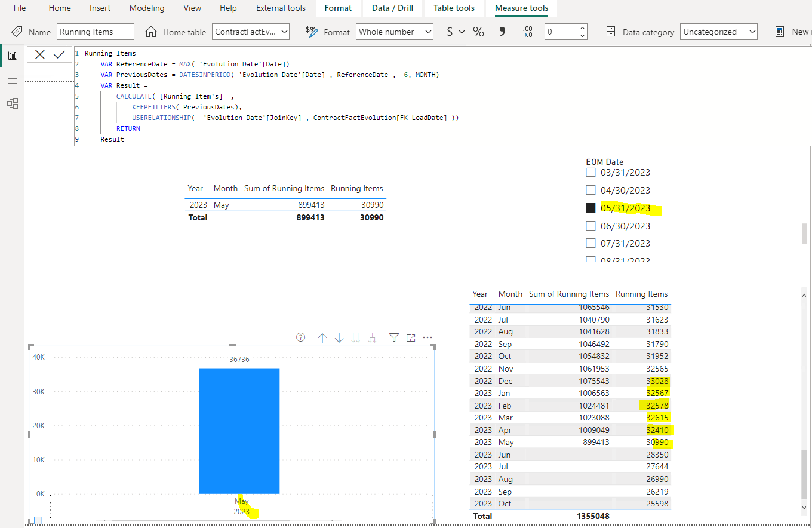Viewport: 812px width, 528px height.
Task: Click the chart's horizontal scrollbar
Action: [x=200, y=521]
